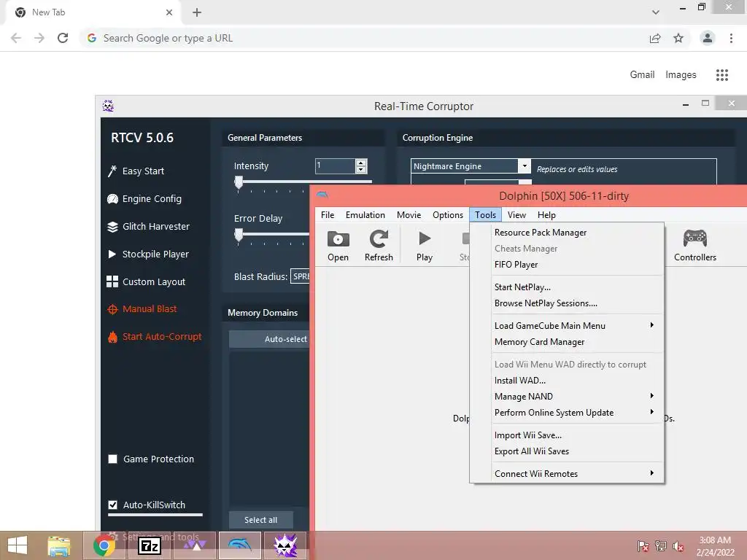The height and width of the screenshot is (560, 747).
Task: Open Dolphin Movie menu
Action: (409, 215)
